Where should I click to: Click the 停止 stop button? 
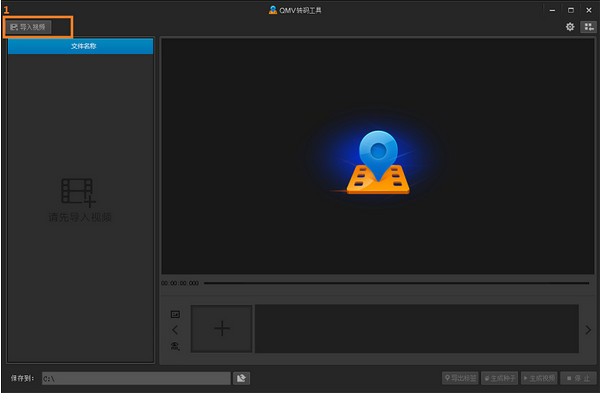578,378
